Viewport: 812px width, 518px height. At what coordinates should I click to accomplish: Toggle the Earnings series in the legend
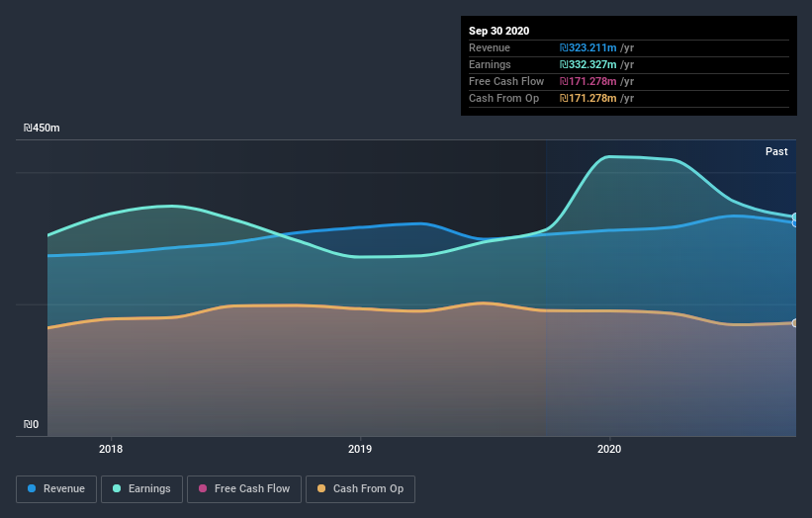(x=141, y=489)
